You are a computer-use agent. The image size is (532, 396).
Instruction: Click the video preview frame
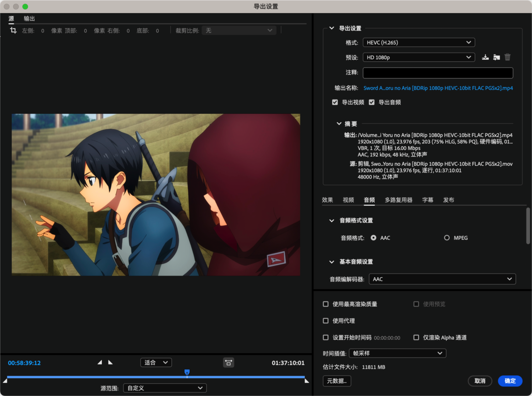pos(156,195)
